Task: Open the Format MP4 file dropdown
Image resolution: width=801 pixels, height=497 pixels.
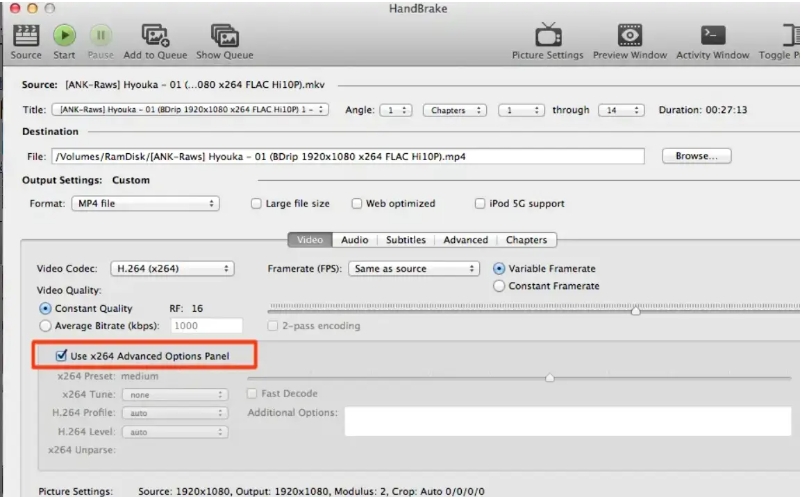Action: click(x=146, y=204)
